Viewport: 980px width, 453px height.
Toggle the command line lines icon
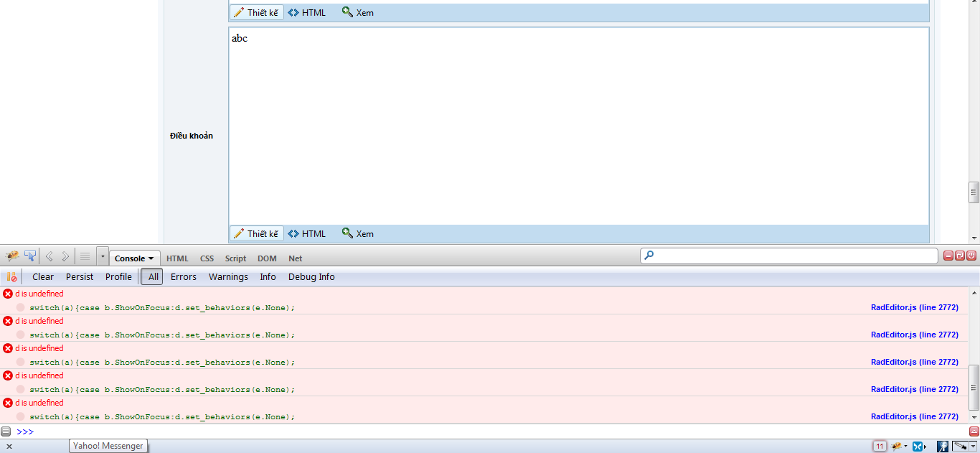[85, 256]
